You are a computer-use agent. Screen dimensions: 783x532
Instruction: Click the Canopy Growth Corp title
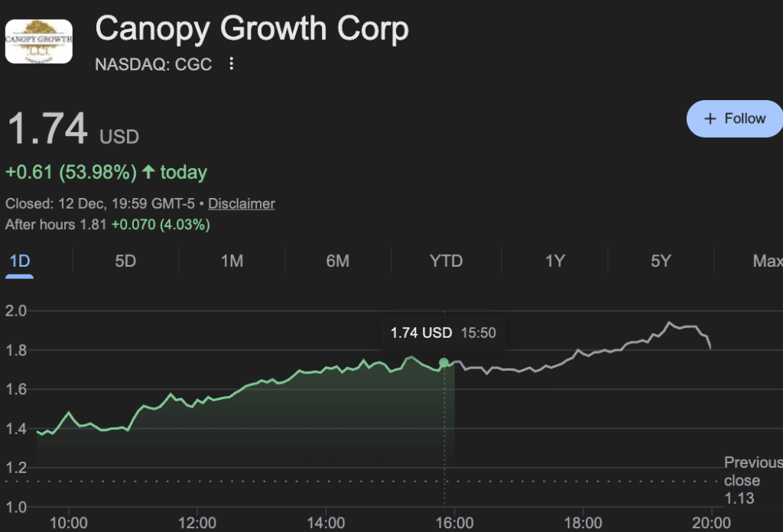coord(252,29)
